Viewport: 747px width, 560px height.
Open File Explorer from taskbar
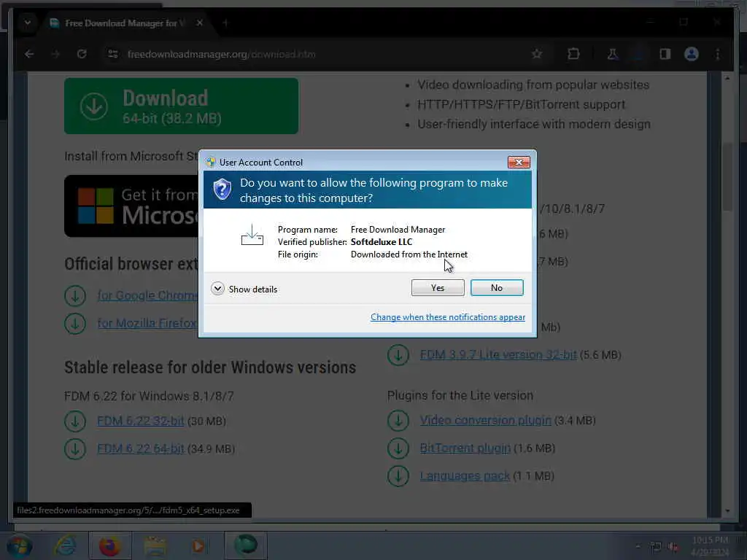click(155, 546)
